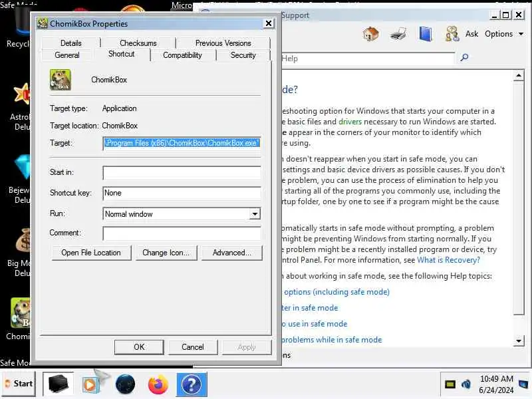Open 'problems while in safe mode' link
This screenshot has height=399, width=532.
pyautogui.click(x=332, y=340)
